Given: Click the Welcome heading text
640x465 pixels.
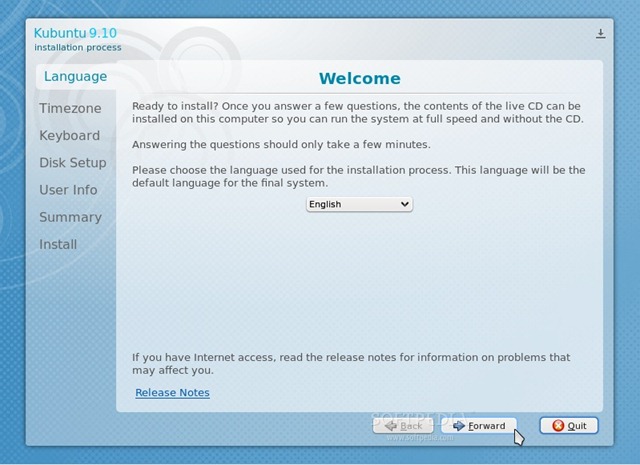Looking at the screenshot, I should coord(360,78).
